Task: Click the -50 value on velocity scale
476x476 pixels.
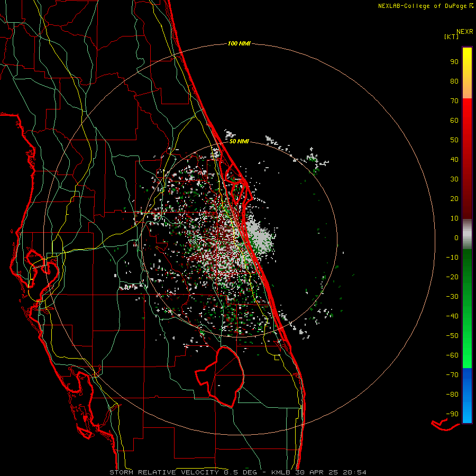Action: (x=452, y=336)
